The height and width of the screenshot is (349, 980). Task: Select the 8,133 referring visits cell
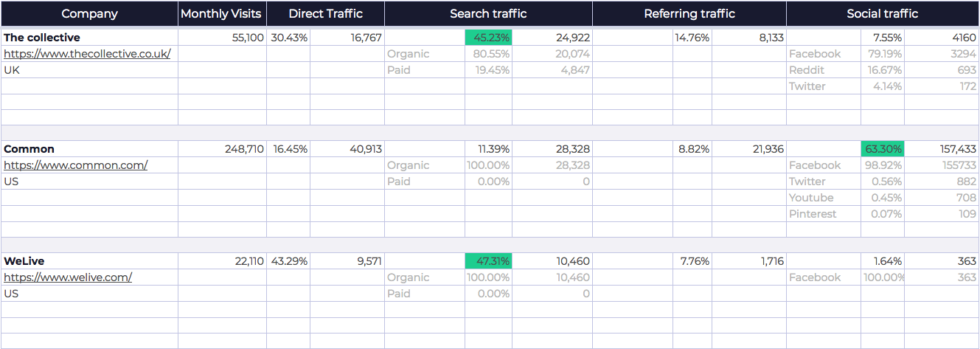[x=749, y=38]
